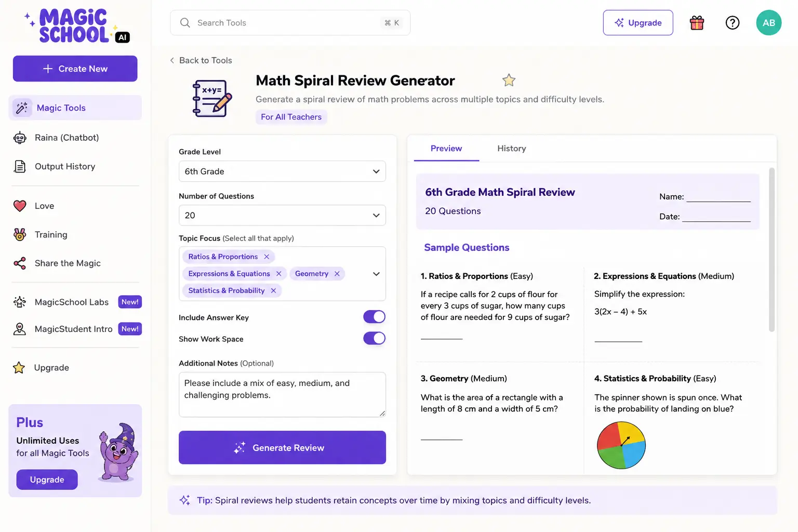Viewport: 798px width, 532px height.
Task: Turn off the Show Work Space switch
Action: (x=375, y=338)
